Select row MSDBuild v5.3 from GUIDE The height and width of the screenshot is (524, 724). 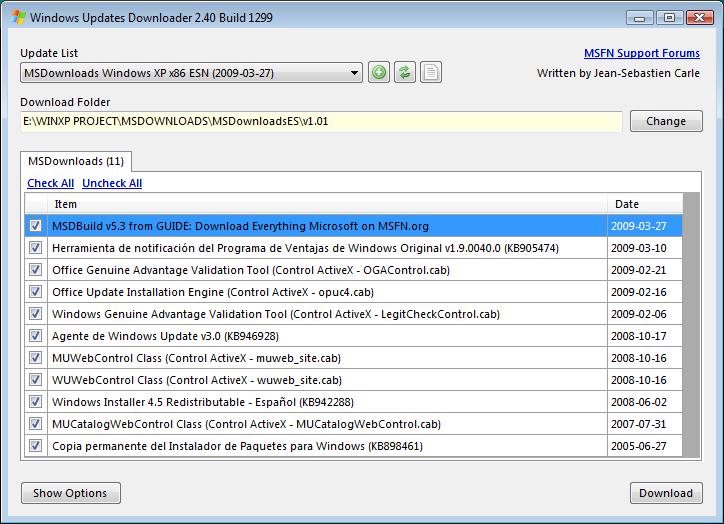[x=353, y=226]
